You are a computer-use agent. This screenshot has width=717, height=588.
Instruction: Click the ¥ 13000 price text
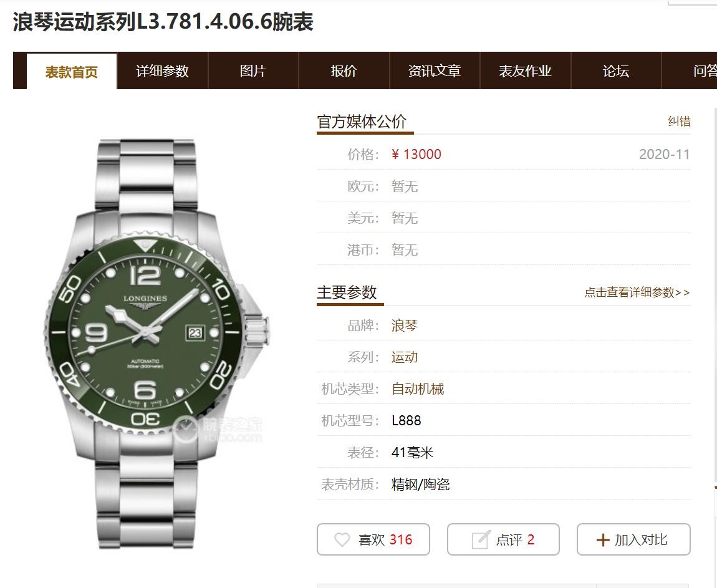pos(416,155)
